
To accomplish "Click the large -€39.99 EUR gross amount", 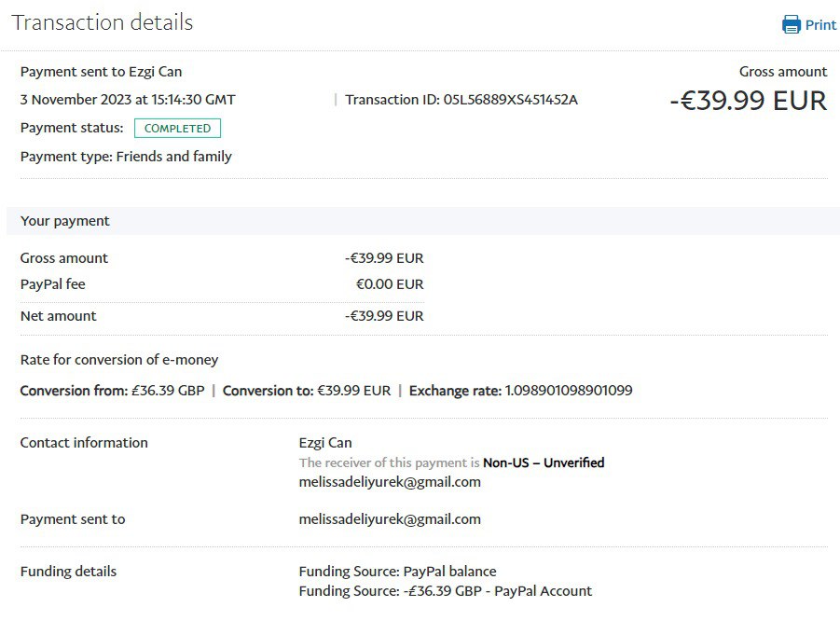I will [x=748, y=101].
